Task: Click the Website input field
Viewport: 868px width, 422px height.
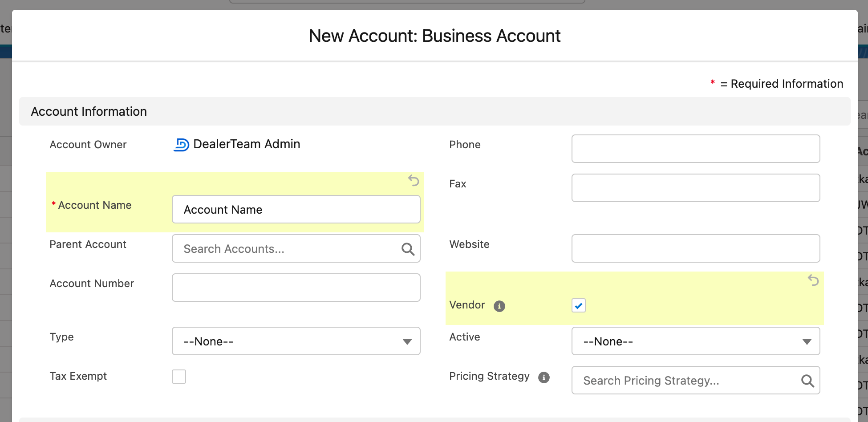Action: [x=695, y=248]
